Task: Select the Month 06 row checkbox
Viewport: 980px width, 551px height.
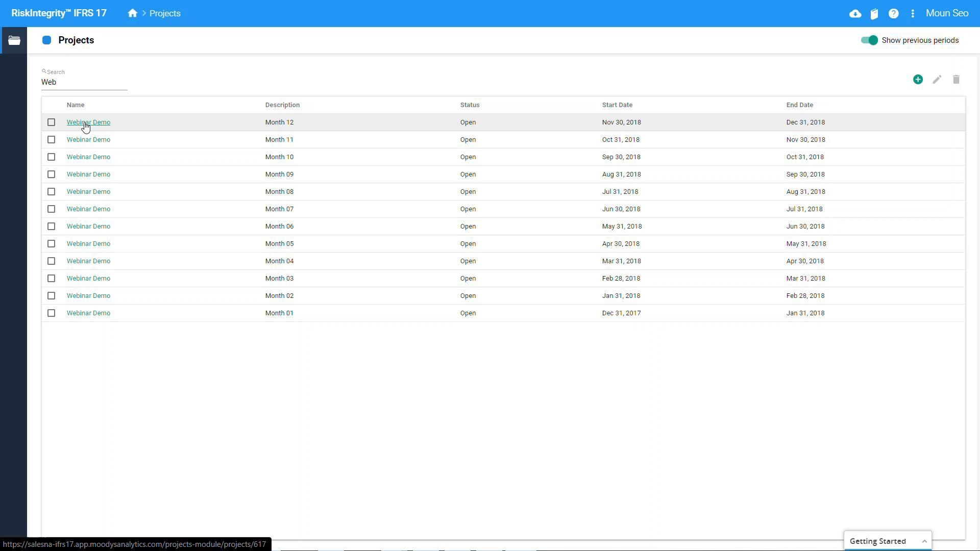Action: coord(51,227)
